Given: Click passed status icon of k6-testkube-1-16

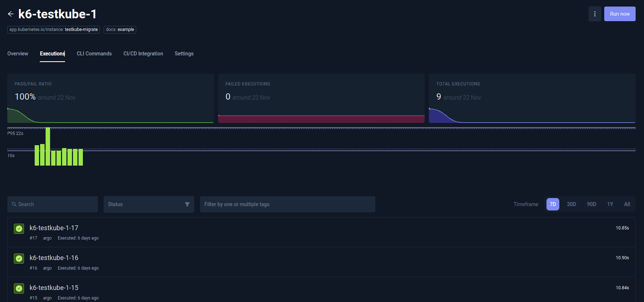Looking at the screenshot, I should click(x=19, y=259).
